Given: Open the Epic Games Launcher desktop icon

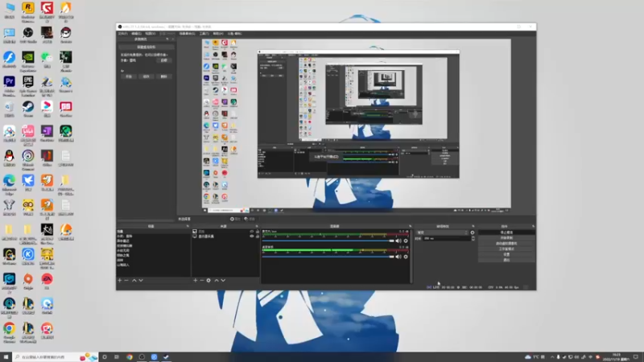Looking at the screenshot, I should click(x=28, y=86).
